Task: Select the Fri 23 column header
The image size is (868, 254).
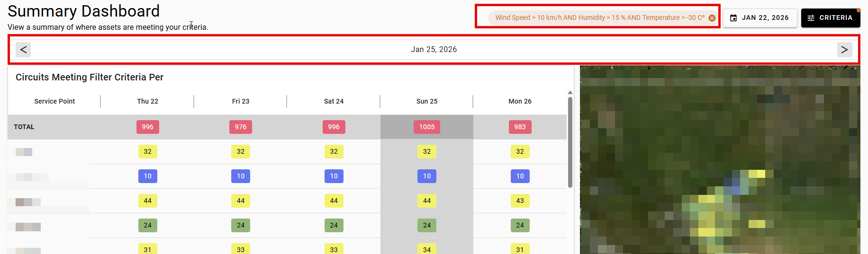Action: point(241,101)
